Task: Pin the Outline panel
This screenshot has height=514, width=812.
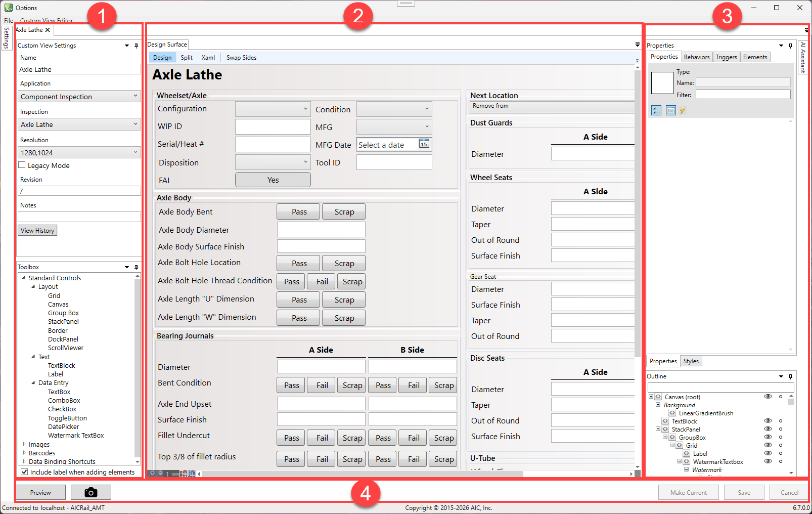Action: [x=790, y=376]
